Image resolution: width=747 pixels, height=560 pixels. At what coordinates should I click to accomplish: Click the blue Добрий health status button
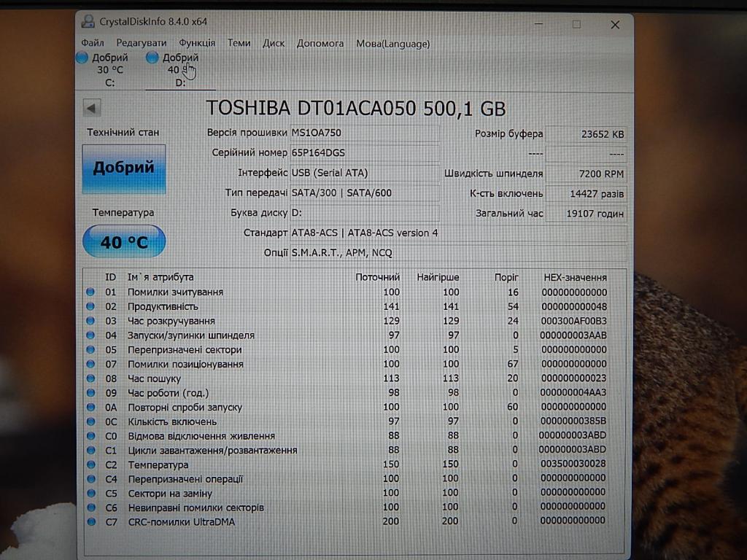[123, 168]
